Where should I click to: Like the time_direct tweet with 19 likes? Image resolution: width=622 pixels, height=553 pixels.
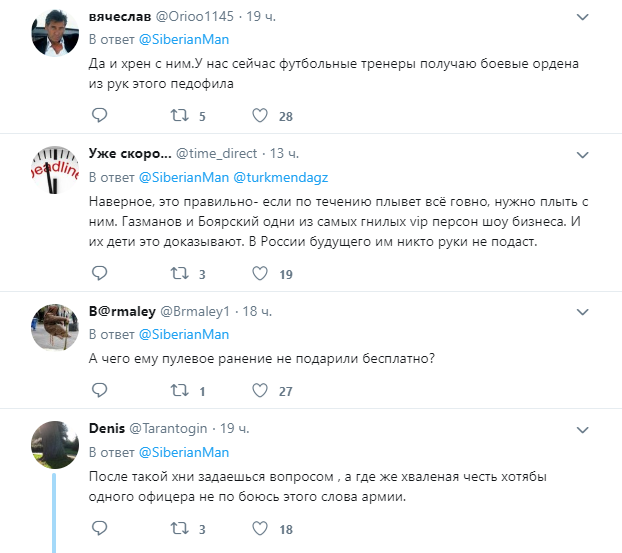(260, 273)
